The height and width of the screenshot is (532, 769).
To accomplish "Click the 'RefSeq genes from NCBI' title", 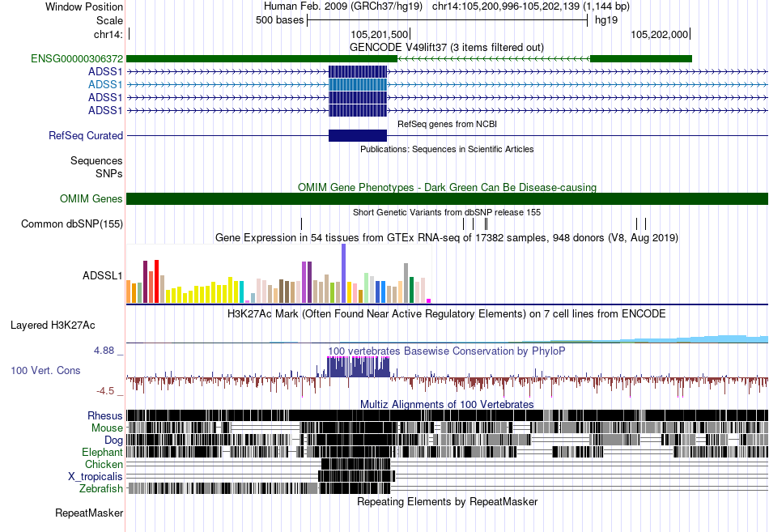I will 447,124.
